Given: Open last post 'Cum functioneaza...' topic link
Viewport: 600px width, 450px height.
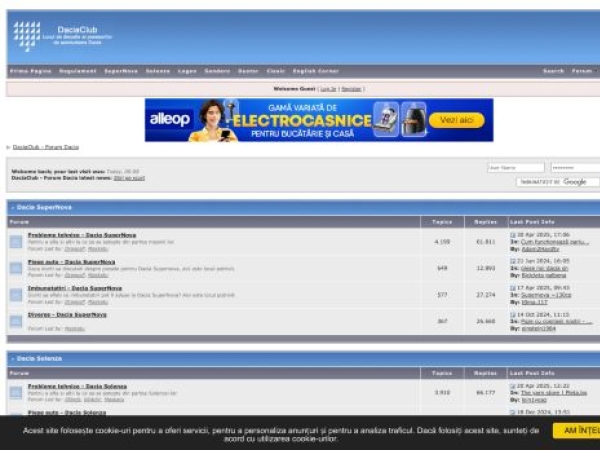Looking at the screenshot, I should click(555, 242).
